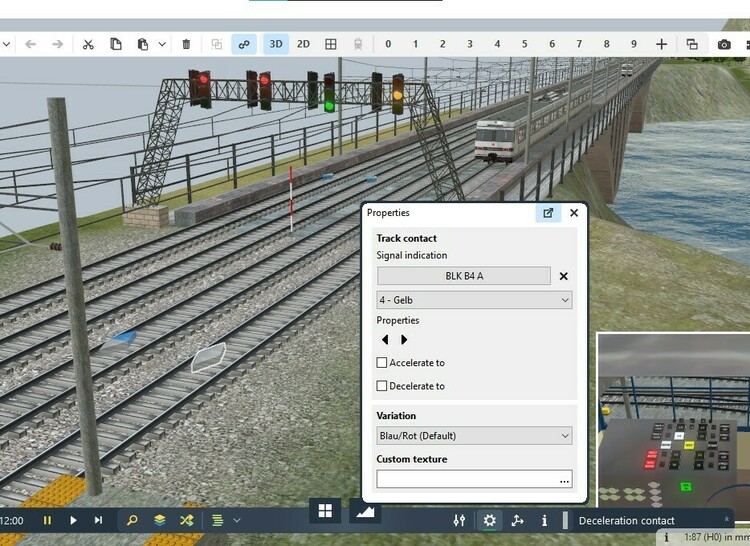Step simulation forward one frame
Screen dimensions: 750x546
[99, 520]
